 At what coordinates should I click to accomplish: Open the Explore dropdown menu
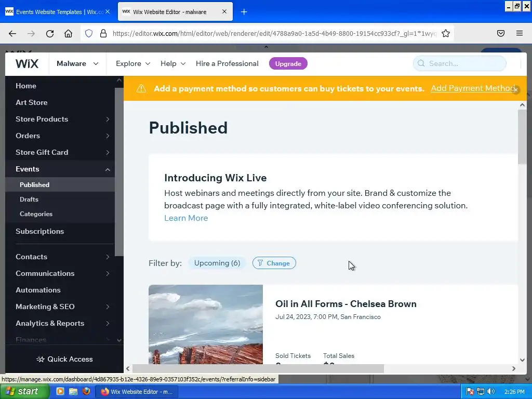coord(133,63)
